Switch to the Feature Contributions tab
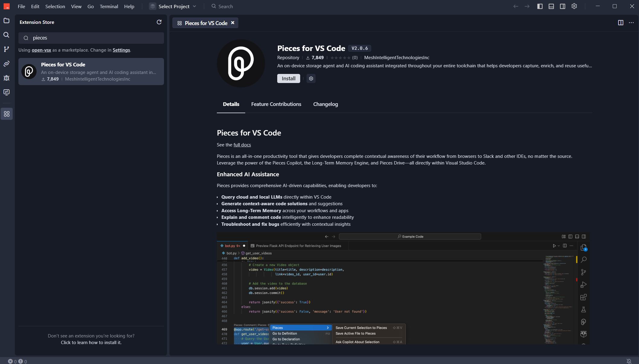Image resolution: width=639 pixels, height=364 pixels. [x=276, y=104]
